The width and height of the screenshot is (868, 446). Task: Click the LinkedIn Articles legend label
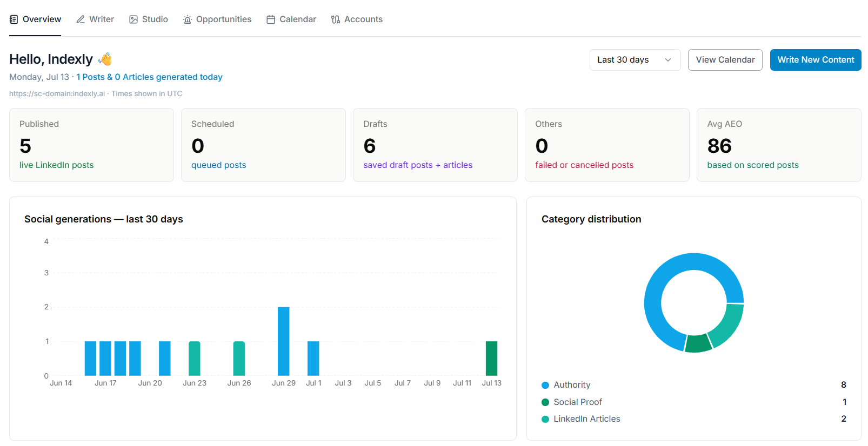(x=587, y=419)
